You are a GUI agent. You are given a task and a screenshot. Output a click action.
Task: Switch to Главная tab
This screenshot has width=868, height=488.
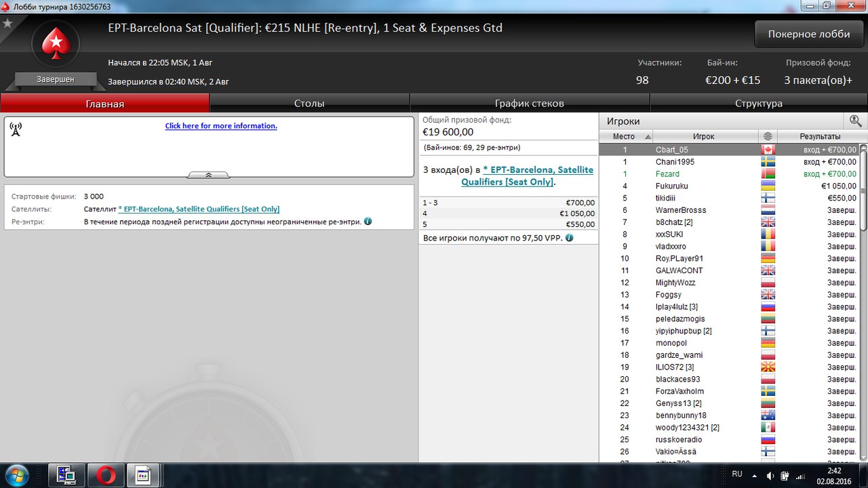point(105,104)
